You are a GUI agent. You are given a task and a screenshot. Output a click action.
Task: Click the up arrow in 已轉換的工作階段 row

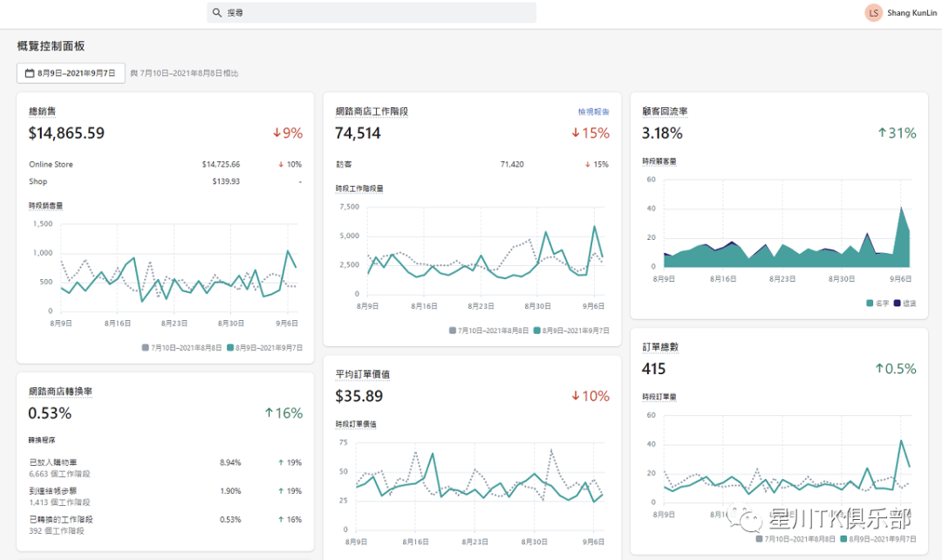(281, 520)
